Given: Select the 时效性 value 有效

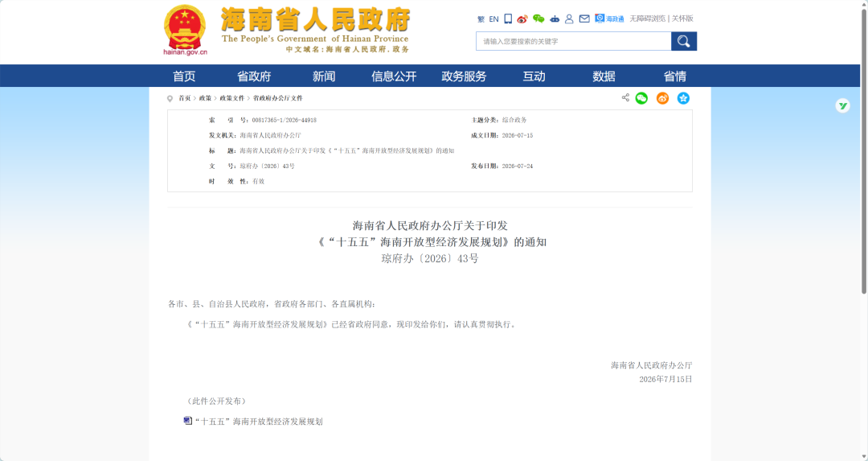Looking at the screenshot, I should click(259, 181).
